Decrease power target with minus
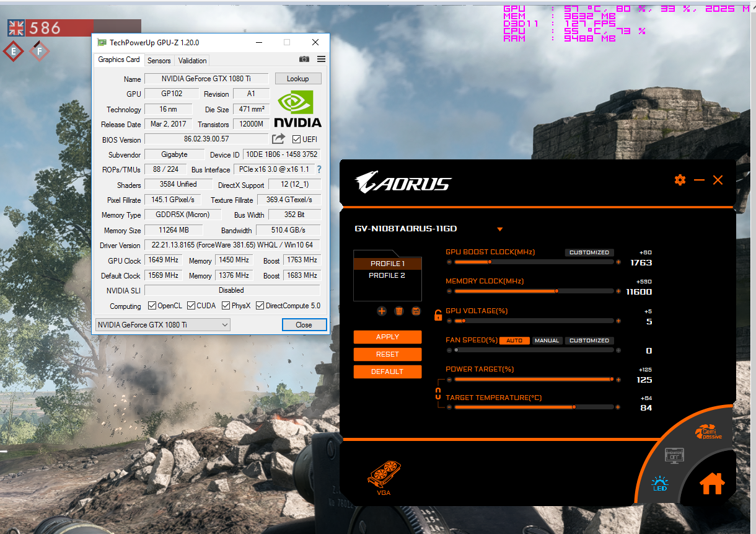 click(x=449, y=379)
